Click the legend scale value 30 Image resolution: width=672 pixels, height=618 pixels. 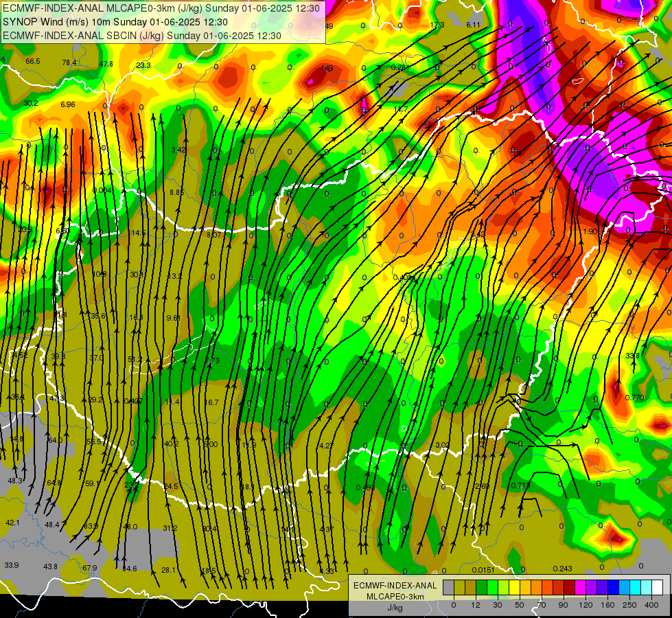click(x=498, y=605)
